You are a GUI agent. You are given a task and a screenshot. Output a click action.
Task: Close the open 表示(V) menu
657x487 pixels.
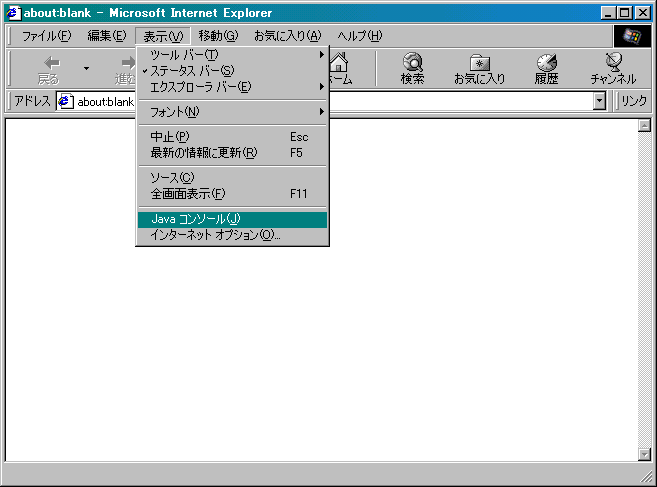coord(163,36)
